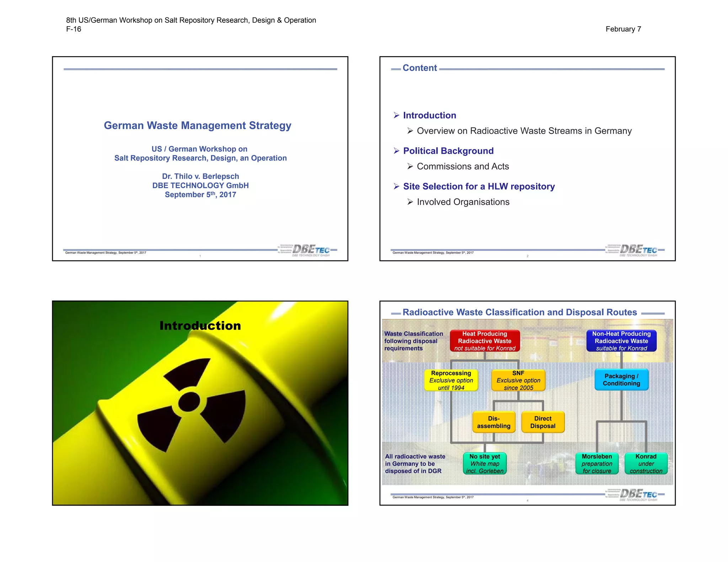Click 'September 5th, 2017' date on title slide
Screen dimensions: 728x562
[x=200, y=194]
